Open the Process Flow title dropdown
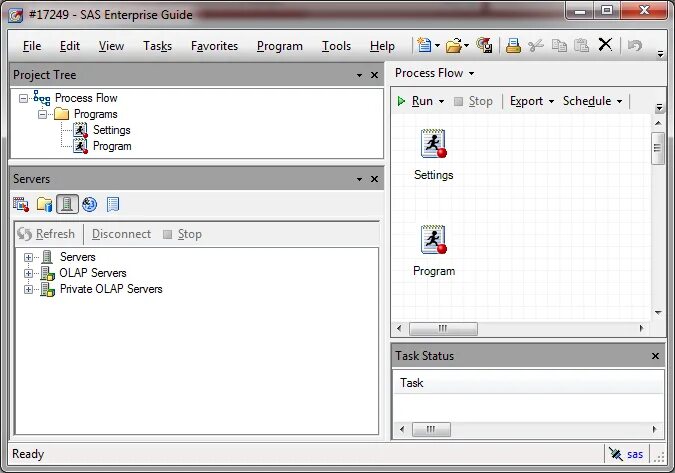675x473 pixels. coord(471,74)
